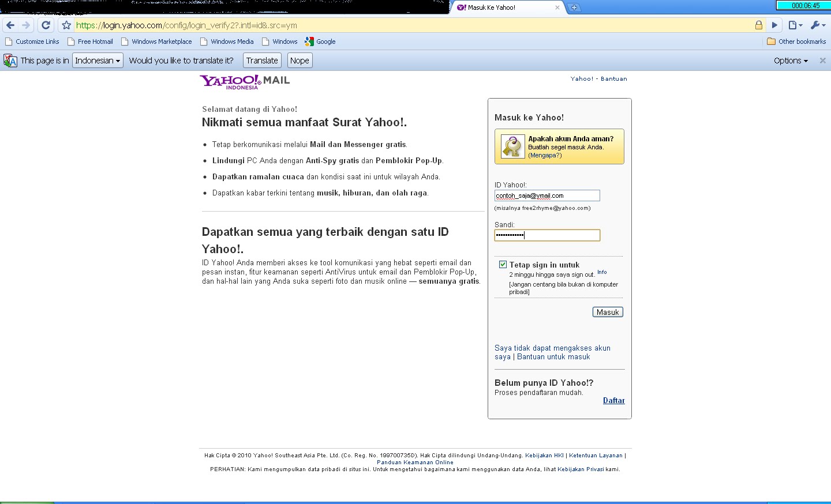The image size is (831, 504).
Task: Click the 000:06:45 timer display
Action: 803,5
